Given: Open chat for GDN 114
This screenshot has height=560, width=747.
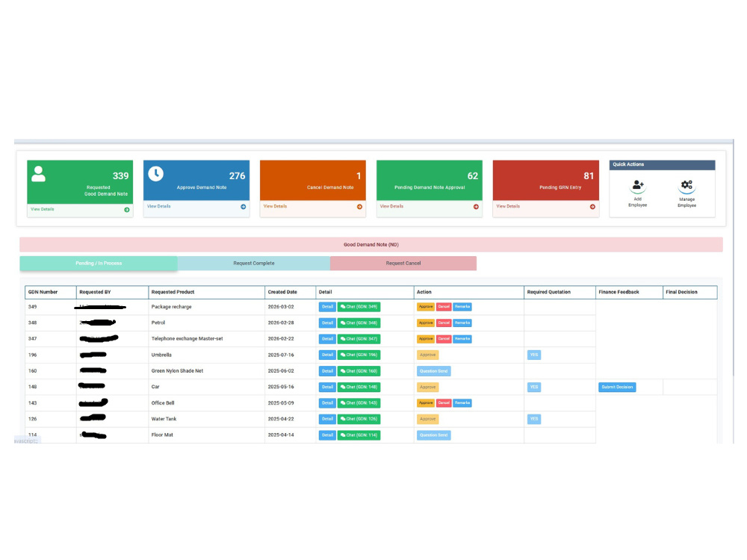Looking at the screenshot, I should (x=359, y=435).
